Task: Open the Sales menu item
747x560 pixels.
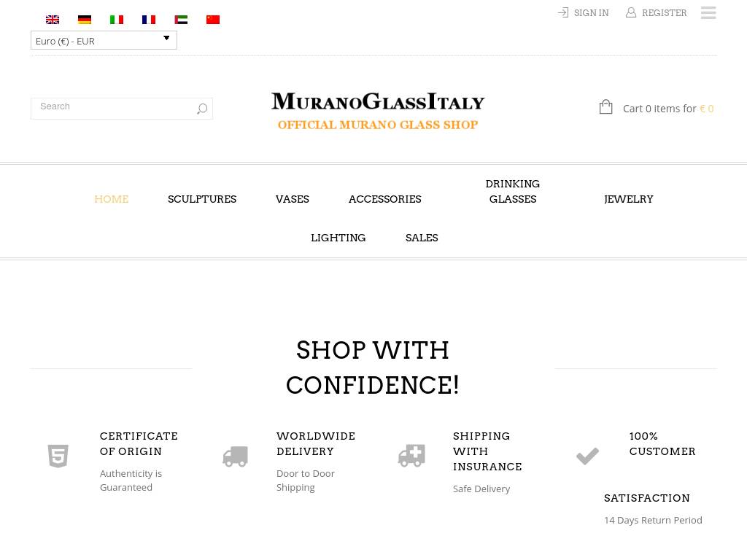Action: point(422,238)
